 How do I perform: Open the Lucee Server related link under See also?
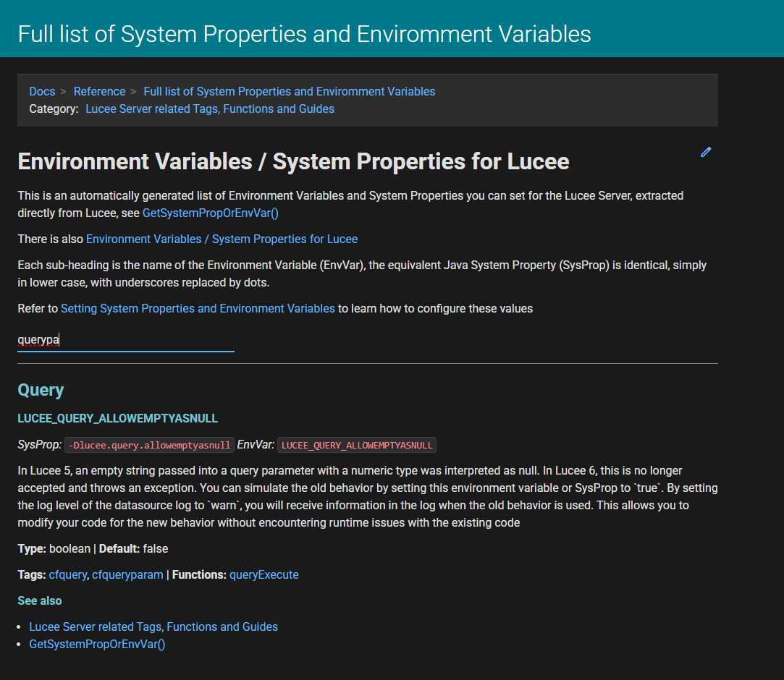[x=153, y=626]
